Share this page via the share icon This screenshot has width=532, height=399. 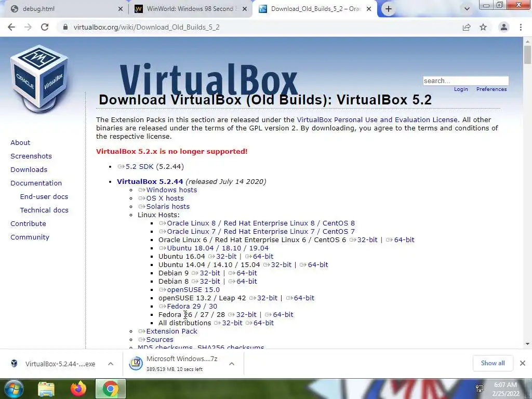coord(467,27)
